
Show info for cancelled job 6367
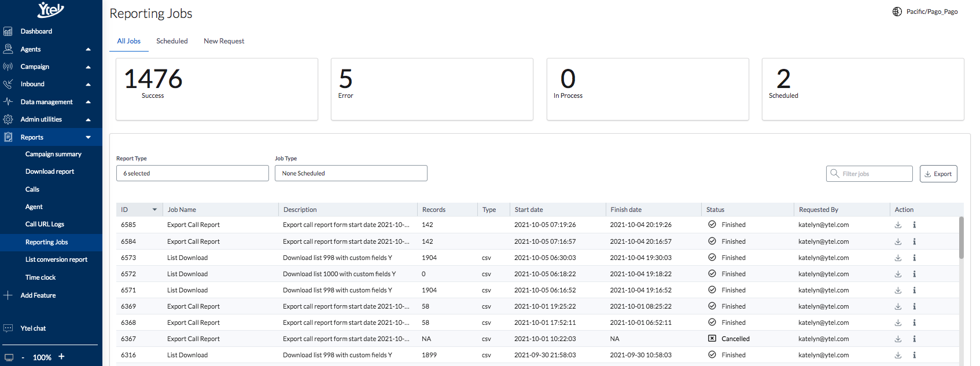click(915, 339)
